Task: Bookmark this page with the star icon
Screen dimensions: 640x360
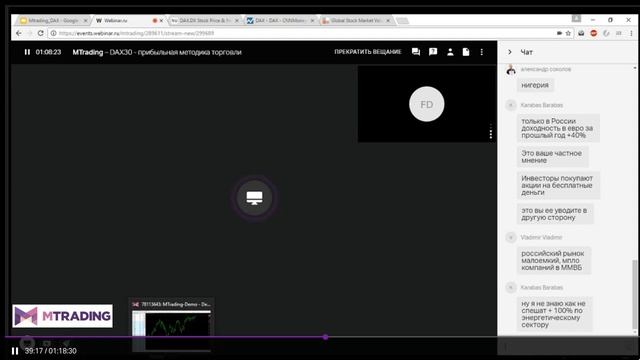Action: click(568, 33)
